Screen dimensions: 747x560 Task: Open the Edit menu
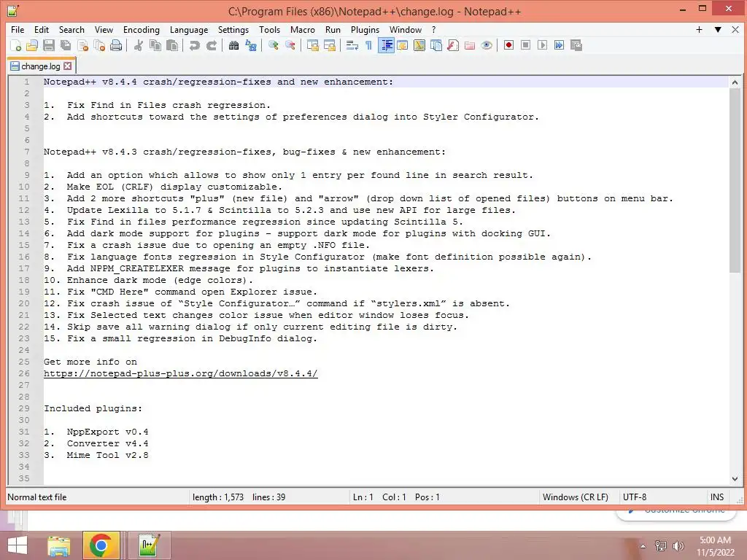coord(42,29)
